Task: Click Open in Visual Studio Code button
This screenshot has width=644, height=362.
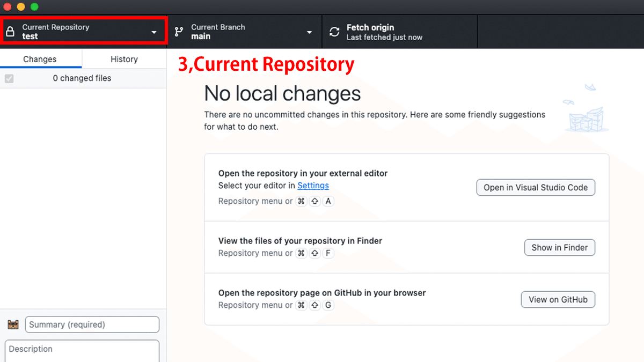Action: (536, 188)
